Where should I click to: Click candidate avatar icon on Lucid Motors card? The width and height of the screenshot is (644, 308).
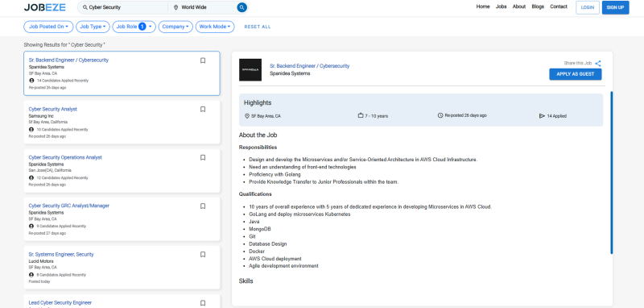(x=31, y=275)
